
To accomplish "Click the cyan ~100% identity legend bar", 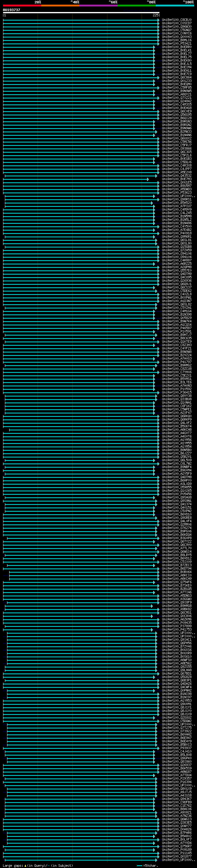I will point(175,6).
